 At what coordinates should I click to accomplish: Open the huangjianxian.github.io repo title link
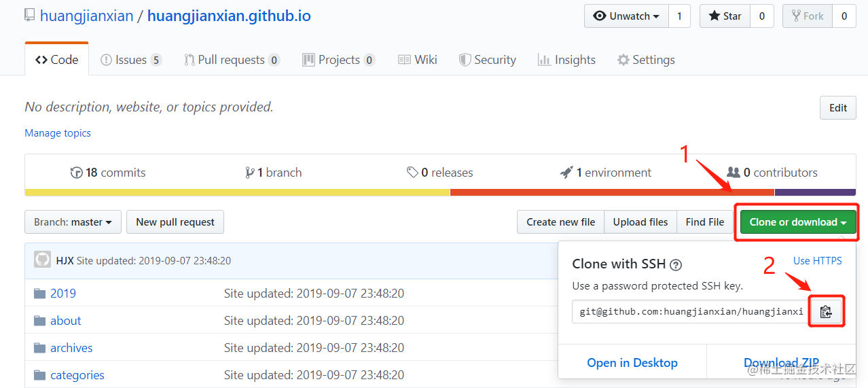(229, 16)
